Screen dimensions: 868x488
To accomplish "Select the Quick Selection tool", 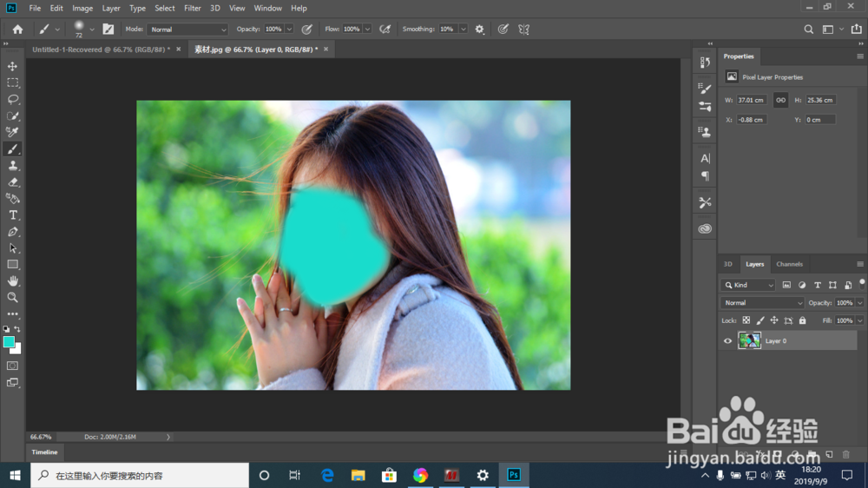I will pyautogui.click(x=12, y=115).
